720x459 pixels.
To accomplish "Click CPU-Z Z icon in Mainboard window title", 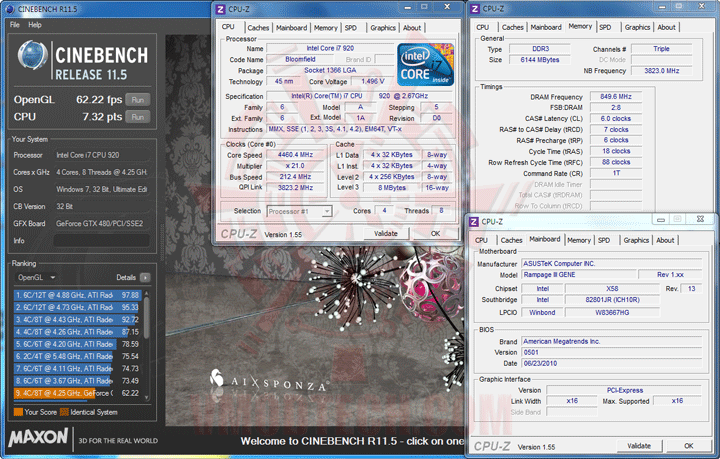I will (474, 222).
